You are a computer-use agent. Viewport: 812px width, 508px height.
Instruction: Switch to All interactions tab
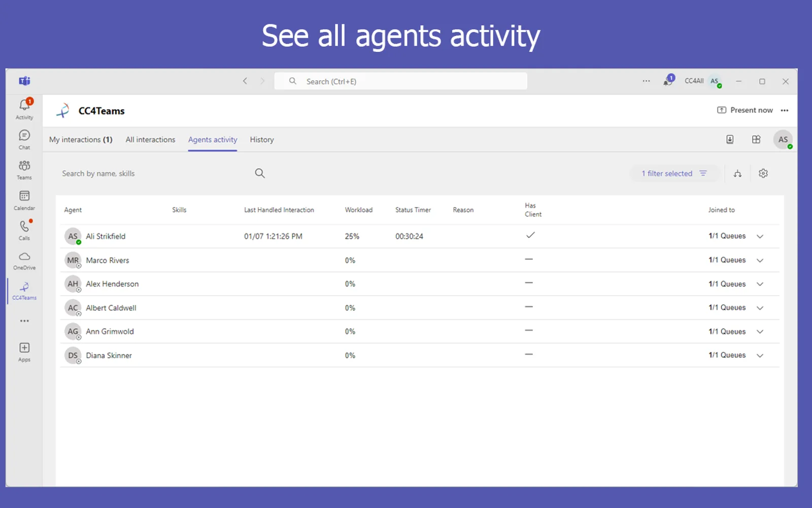(150, 140)
